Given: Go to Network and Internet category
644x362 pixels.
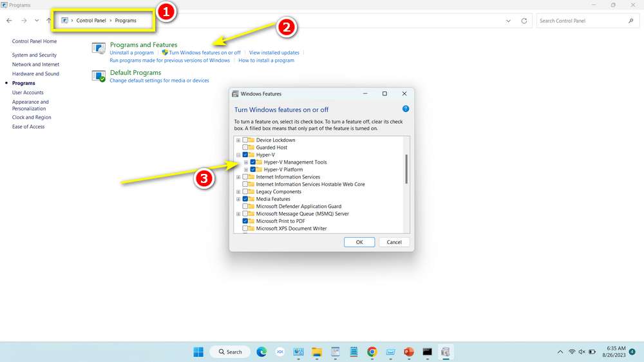Looking at the screenshot, I should point(35,64).
